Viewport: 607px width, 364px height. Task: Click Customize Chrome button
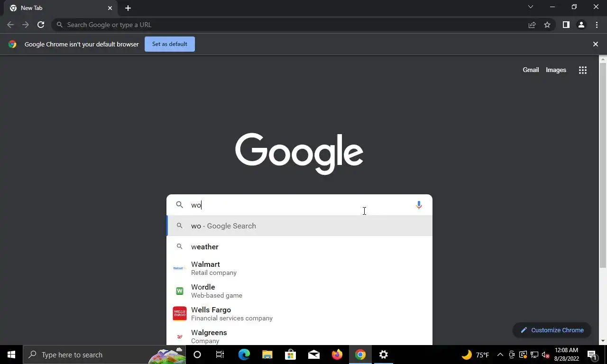[x=552, y=330]
